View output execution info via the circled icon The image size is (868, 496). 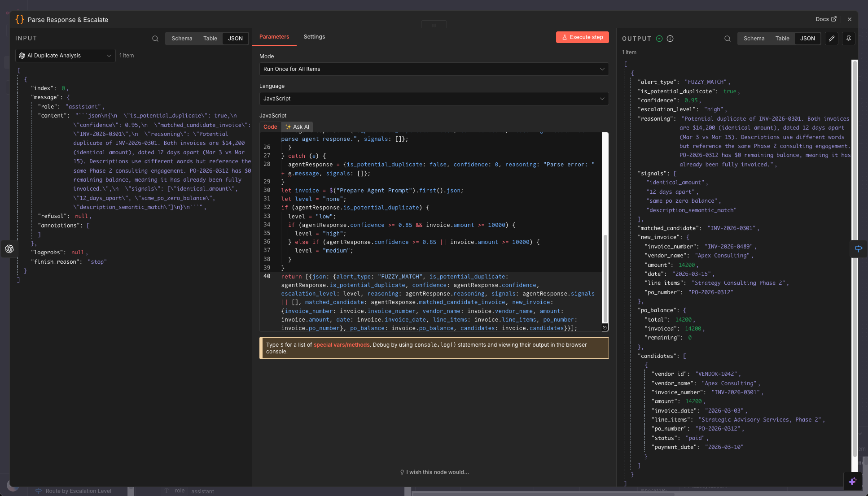click(x=670, y=39)
